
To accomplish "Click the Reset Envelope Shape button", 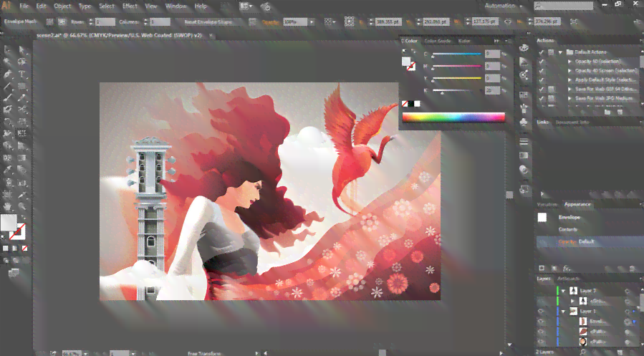I will tap(208, 22).
